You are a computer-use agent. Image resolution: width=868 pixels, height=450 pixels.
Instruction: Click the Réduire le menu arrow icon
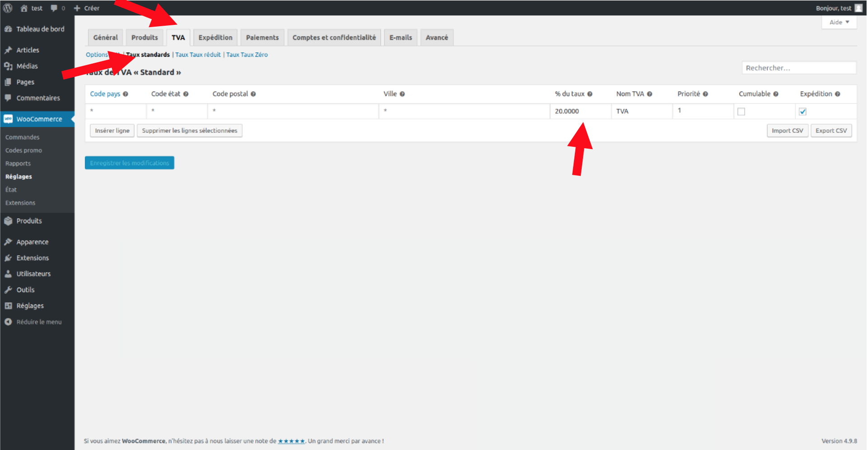(8, 322)
